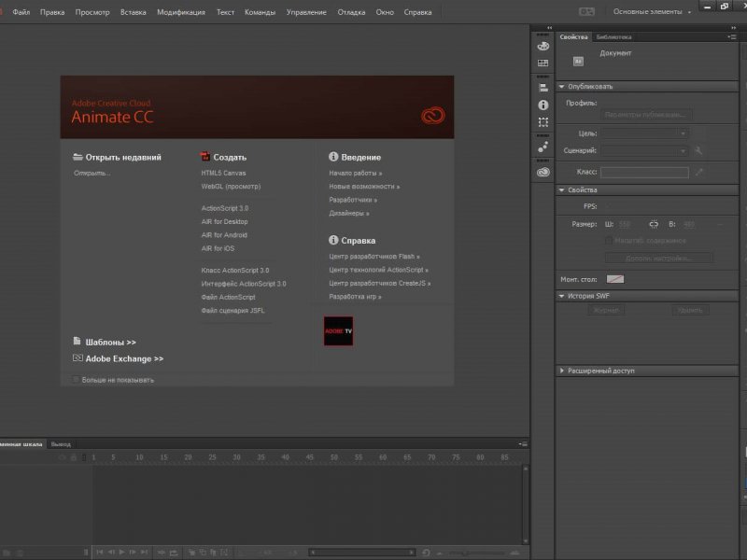
Task: Go to first frame in timeline controls
Action: (x=100, y=552)
